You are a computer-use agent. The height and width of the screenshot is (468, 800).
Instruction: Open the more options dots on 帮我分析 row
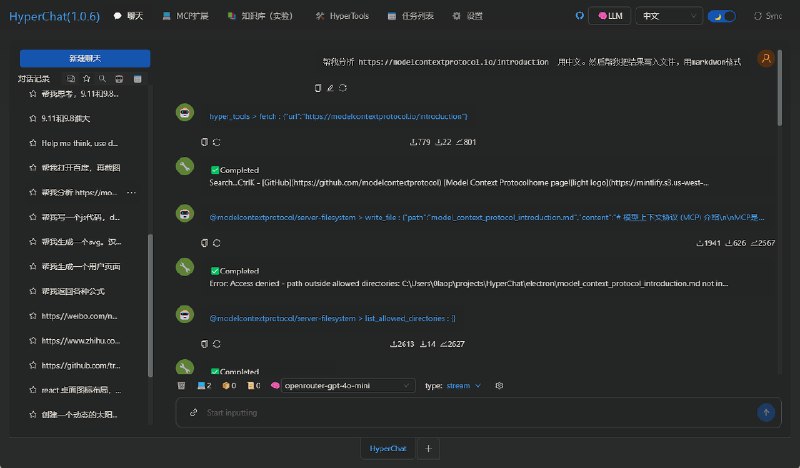tap(131, 192)
